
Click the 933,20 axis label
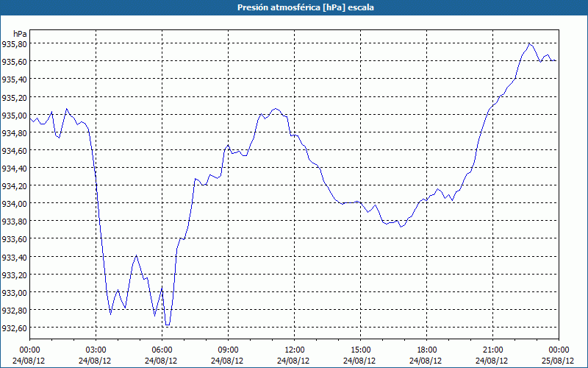[x=14, y=275]
